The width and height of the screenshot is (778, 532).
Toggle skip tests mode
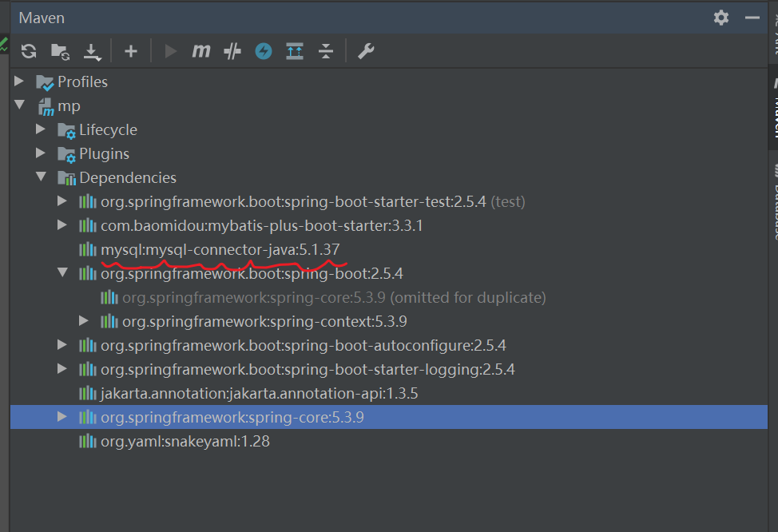[232, 51]
